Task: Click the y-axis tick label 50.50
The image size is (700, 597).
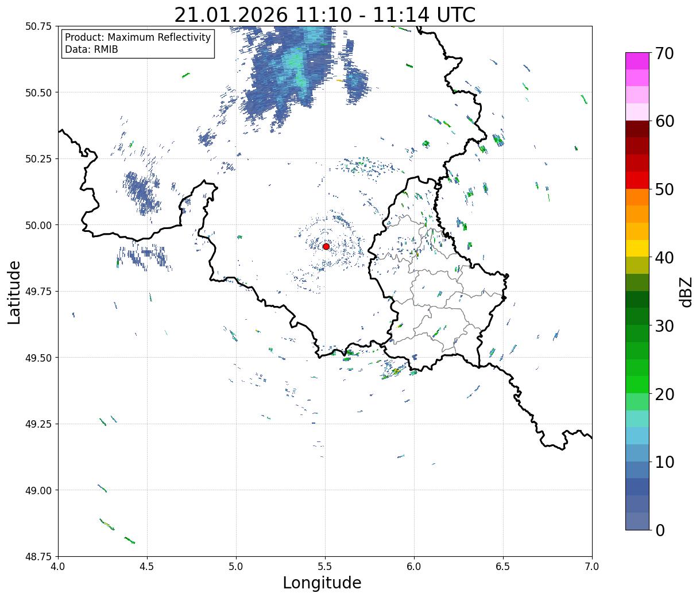Action: [38, 92]
